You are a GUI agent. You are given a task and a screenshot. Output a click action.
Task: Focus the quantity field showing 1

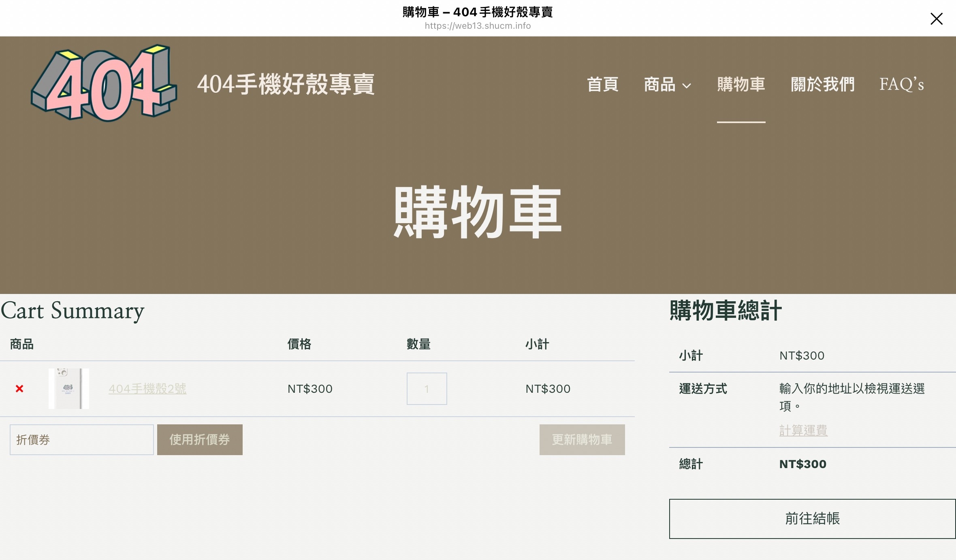pos(427,389)
